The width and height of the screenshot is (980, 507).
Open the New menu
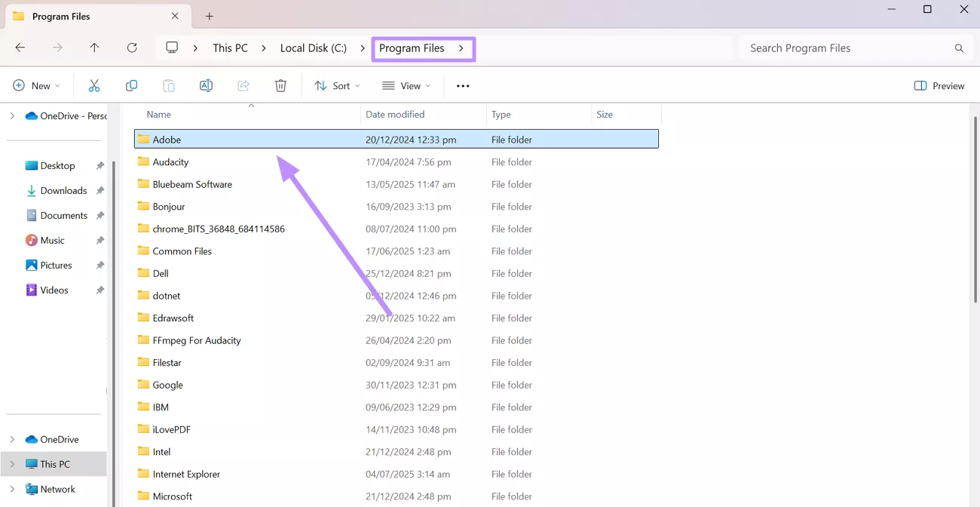[x=36, y=85]
